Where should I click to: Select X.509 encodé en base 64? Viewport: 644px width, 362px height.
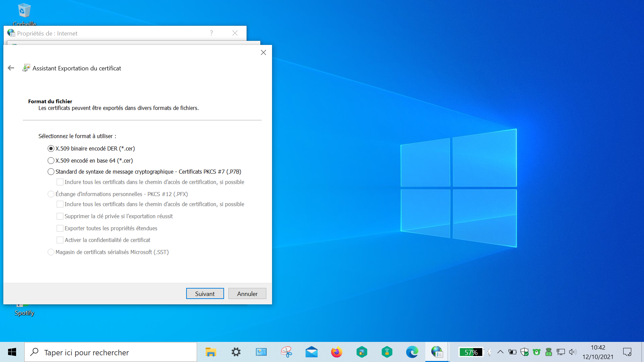tap(51, 161)
